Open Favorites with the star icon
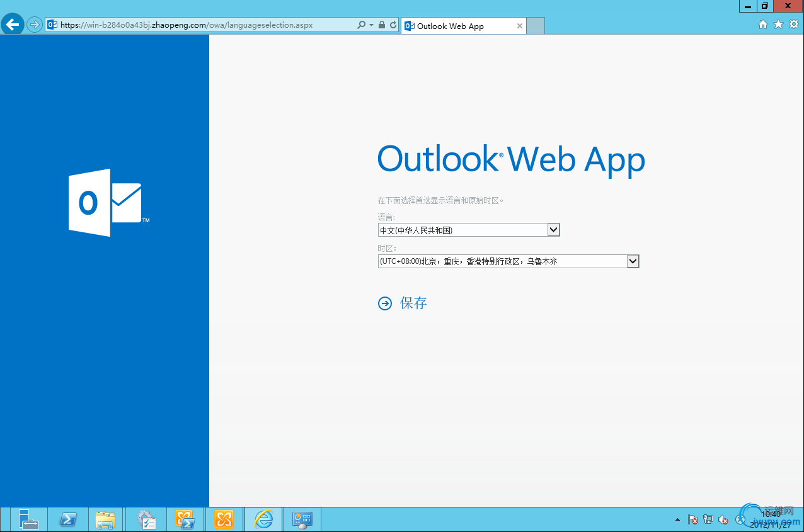The width and height of the screenshot is (804, 532). [x=778, y=25]
